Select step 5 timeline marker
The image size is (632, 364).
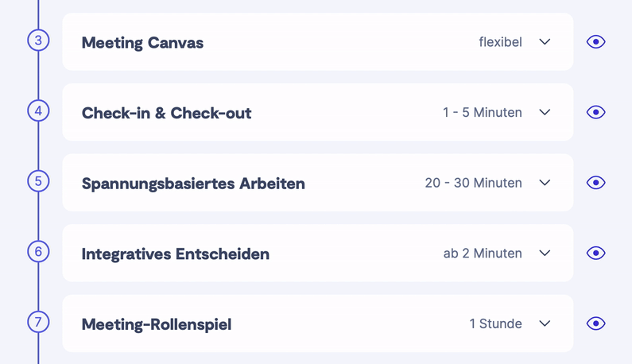coord(38,181)
